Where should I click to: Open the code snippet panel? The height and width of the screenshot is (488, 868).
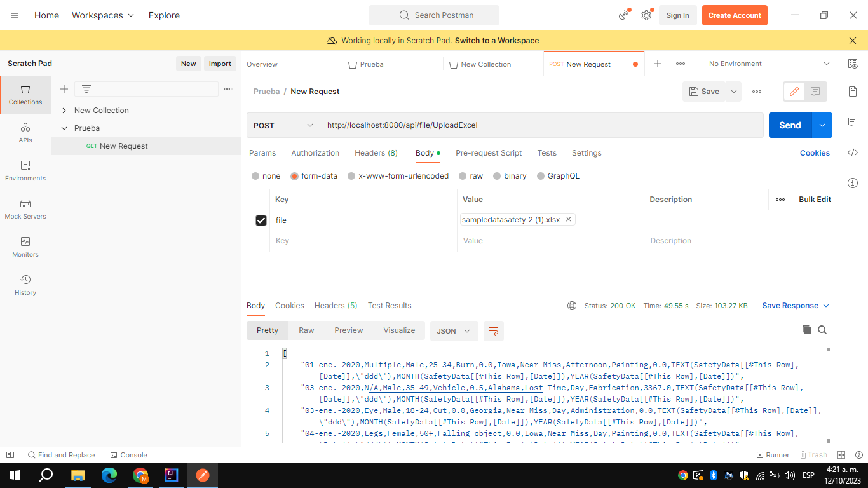pyautogui.click(x=853, y=152)
